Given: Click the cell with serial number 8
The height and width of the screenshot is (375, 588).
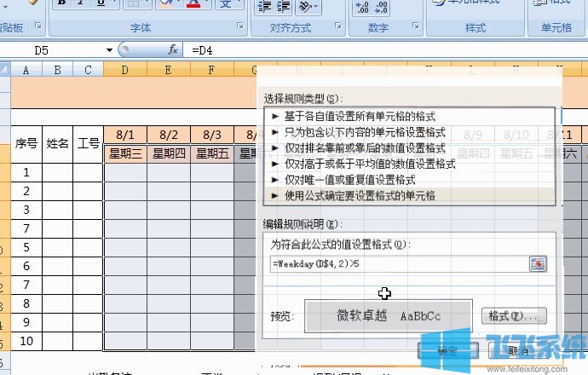Looking at the screenshot, I should tap(26, 303).
